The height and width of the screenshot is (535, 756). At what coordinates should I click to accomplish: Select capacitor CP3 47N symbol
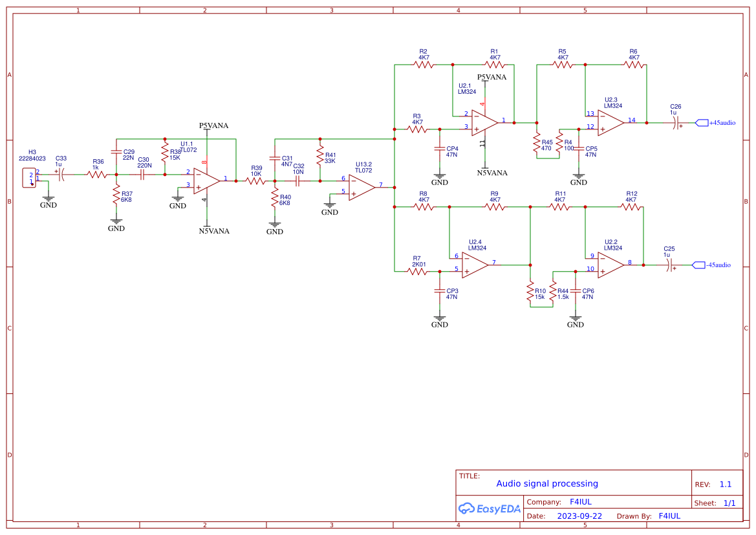439,291
